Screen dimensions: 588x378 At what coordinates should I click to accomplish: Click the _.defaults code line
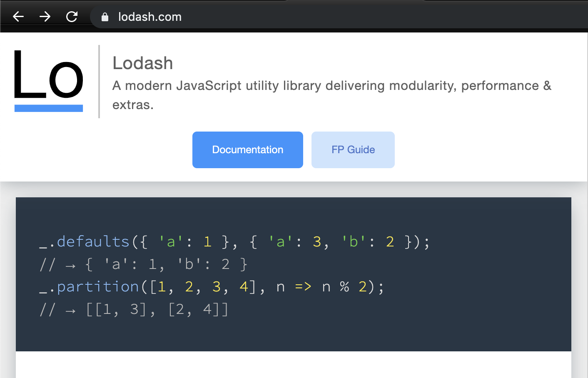coord(234,242)
